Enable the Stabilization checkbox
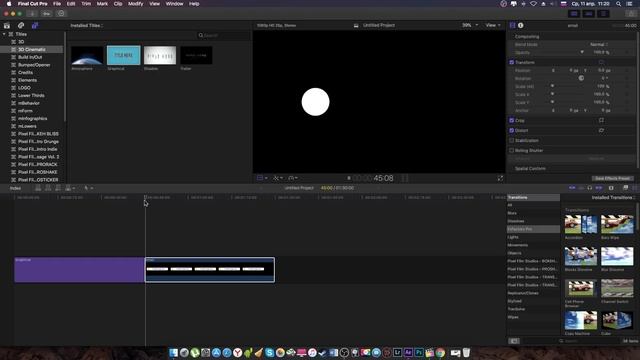This screenshot has height=360, width=640. pyautogui.click(x=512, y=140)
